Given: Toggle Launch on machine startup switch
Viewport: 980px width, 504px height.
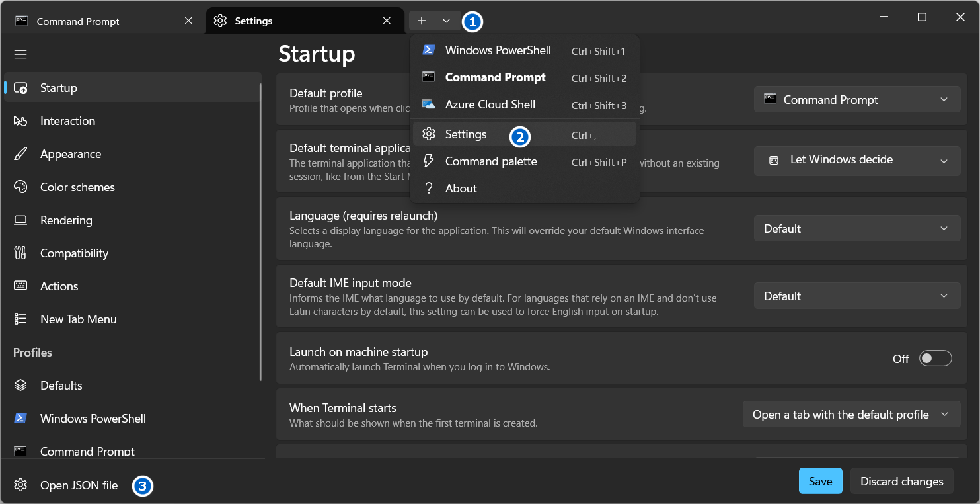Looking at the screenshot, I should [x=936, y=358].
